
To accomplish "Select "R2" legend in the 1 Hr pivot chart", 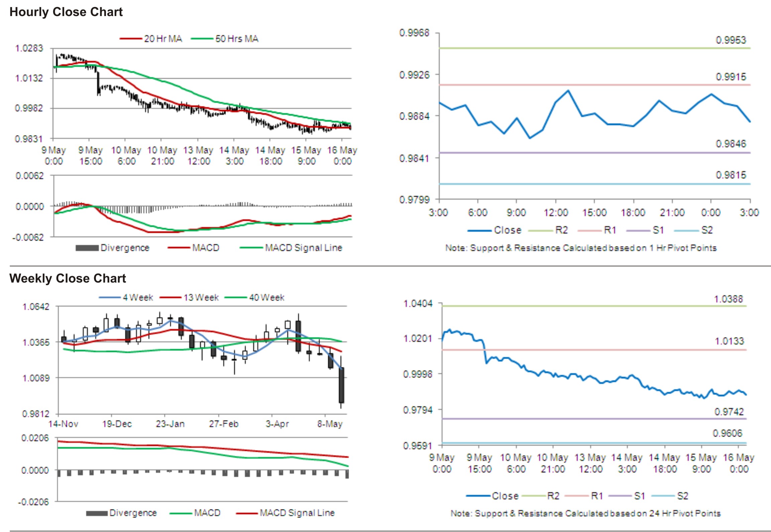I will pyautogui.click(x=561, y=230).
